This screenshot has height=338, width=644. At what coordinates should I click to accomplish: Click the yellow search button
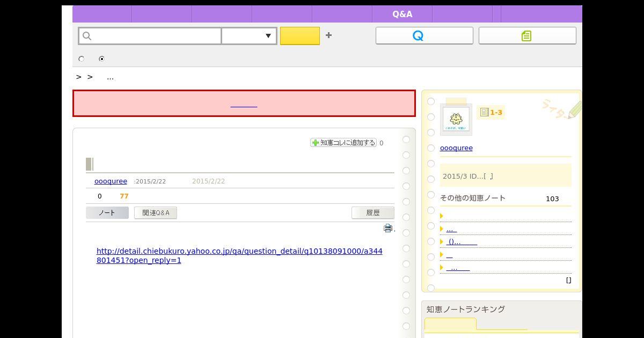point(300,36)
